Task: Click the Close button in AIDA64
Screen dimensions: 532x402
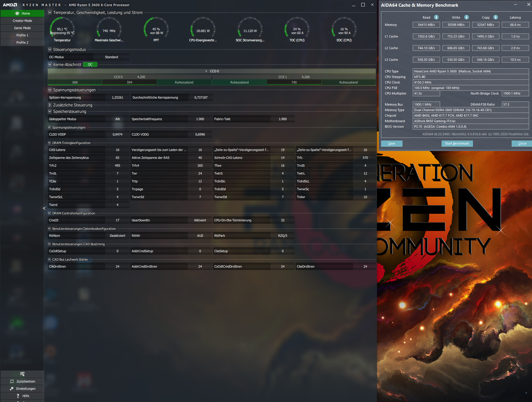Action: pyautogui.click(x=522, y=143)
